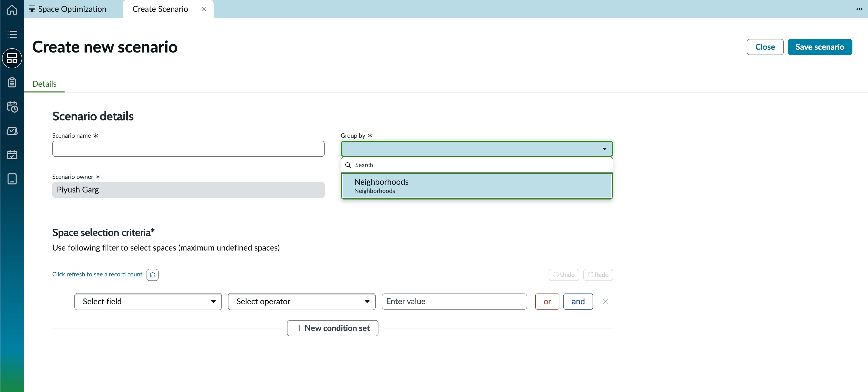This screenshot has width=868, height=392.
Task: Click the mobile device icon in sidebar
Action: point(12,179)
